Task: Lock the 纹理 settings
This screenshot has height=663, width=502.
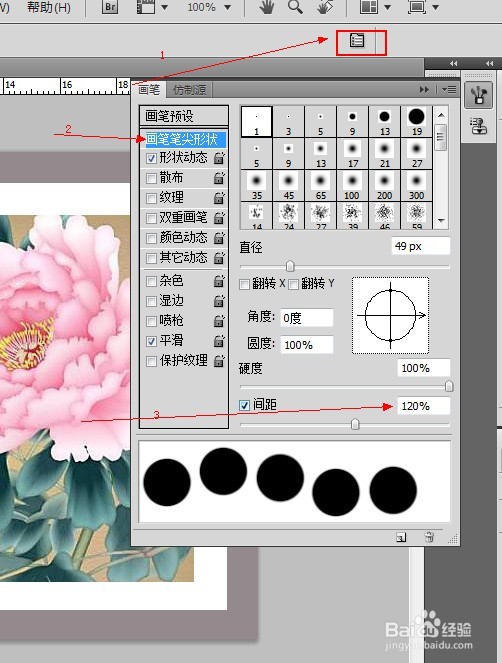Action: [219, 198]
